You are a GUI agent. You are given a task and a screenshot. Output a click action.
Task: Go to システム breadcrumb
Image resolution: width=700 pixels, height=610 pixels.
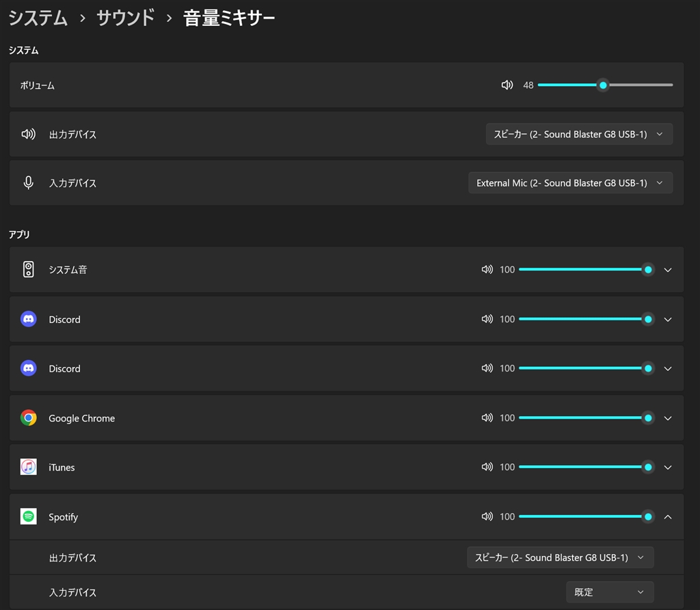pos(38,18)
